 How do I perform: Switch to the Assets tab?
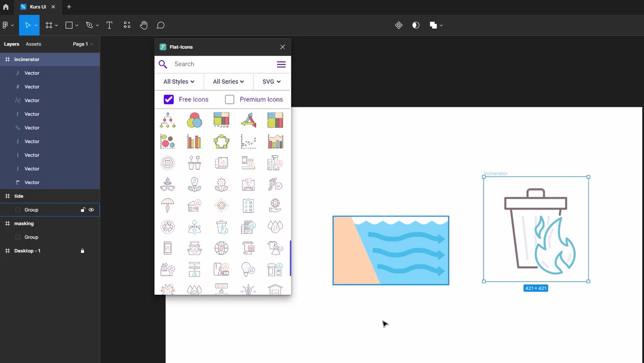pos(33,44)
